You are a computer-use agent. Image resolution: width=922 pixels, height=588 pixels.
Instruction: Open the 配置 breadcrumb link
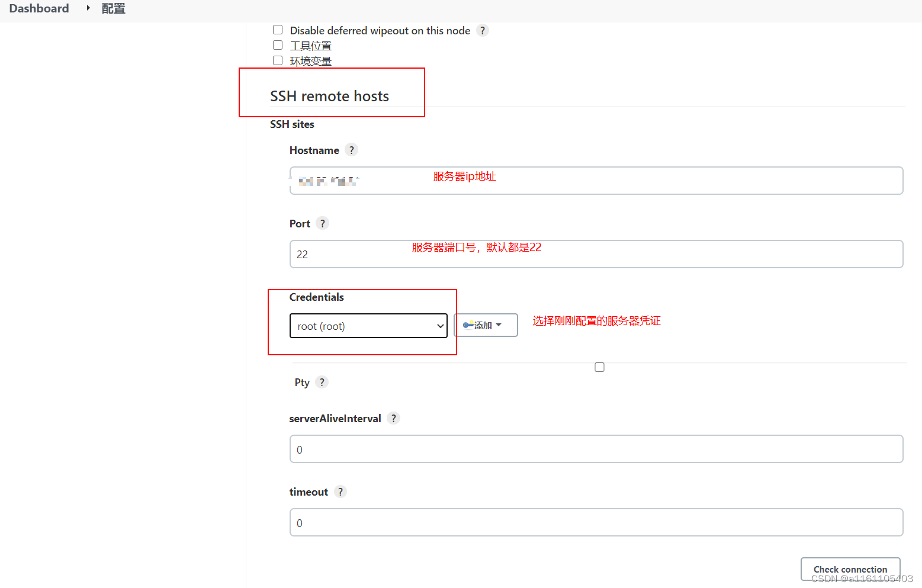(x=113, y=8)
